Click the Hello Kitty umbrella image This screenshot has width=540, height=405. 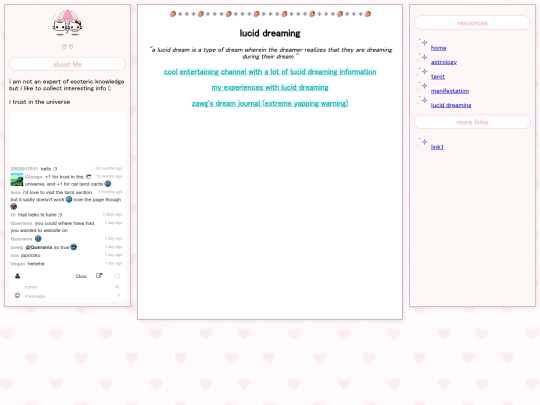[68, 23]
